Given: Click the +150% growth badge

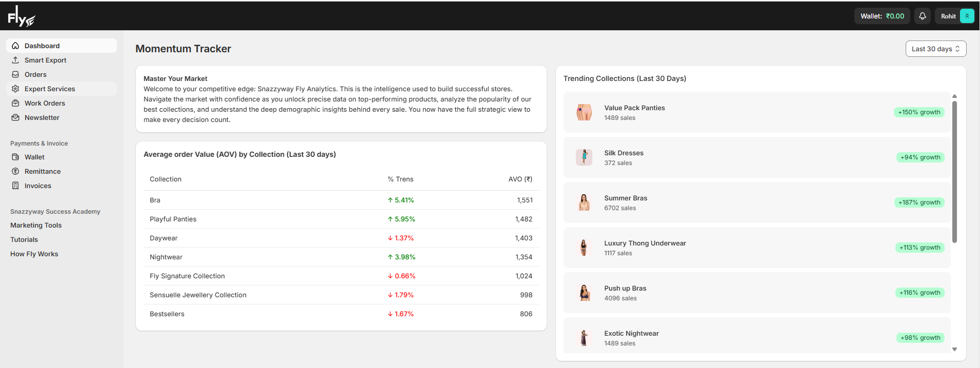Looking at the screenshot, I should (919, 112).
